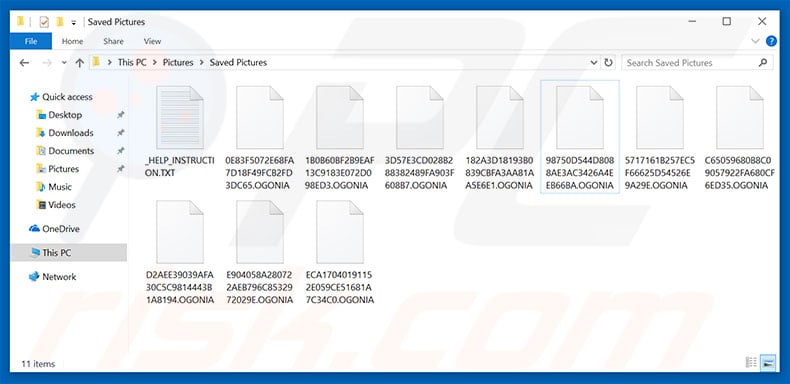Refresh the Saved Pictures folder

coord(608,62)
